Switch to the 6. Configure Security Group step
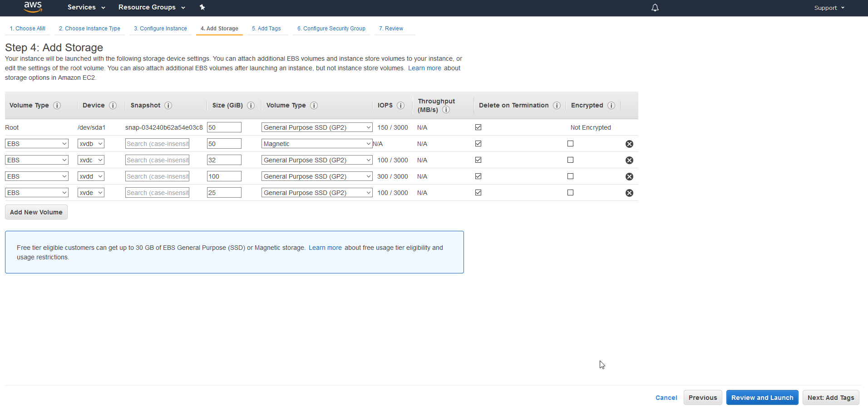 click(x=331, y=28)
